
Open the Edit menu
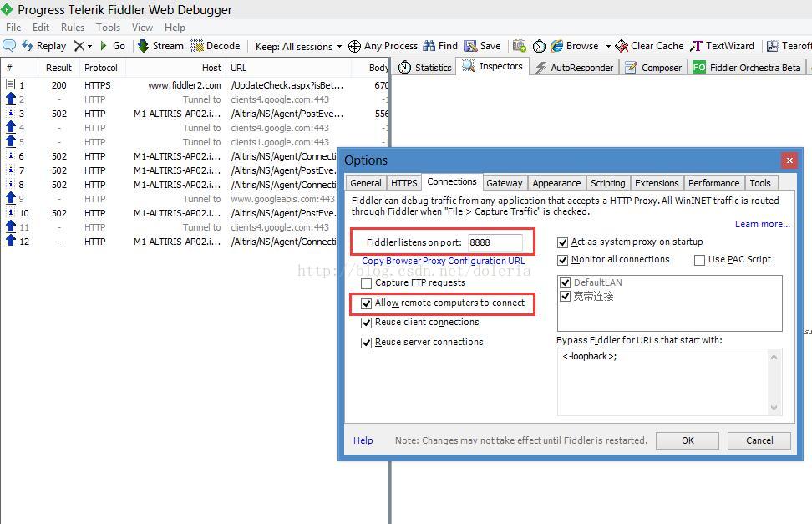coord(41,27)
